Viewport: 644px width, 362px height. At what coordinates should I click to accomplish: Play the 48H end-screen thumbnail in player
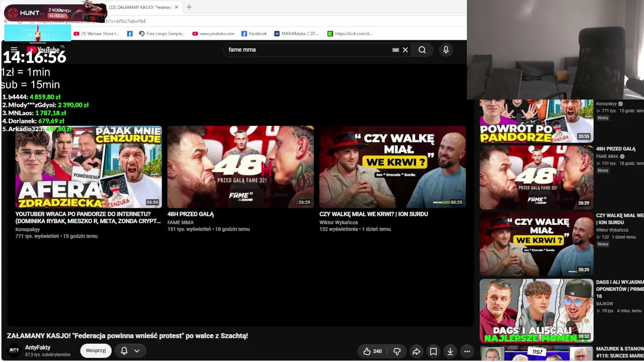[240, 167]
